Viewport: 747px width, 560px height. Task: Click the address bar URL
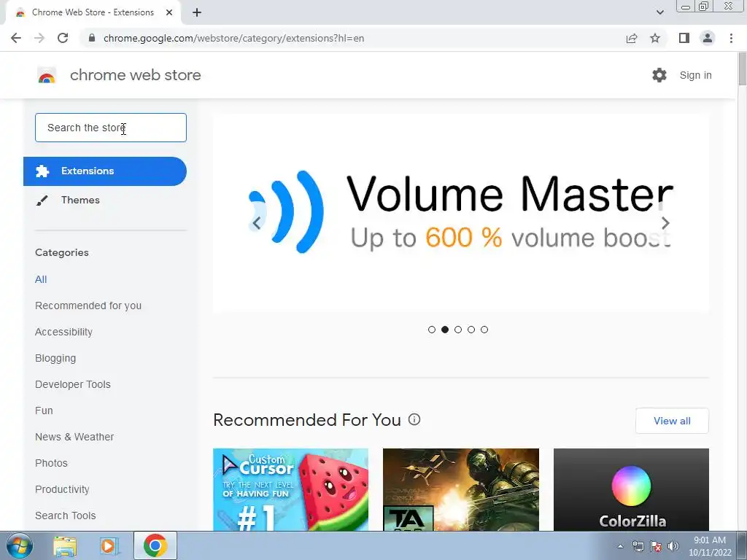(x=233, y=38)
